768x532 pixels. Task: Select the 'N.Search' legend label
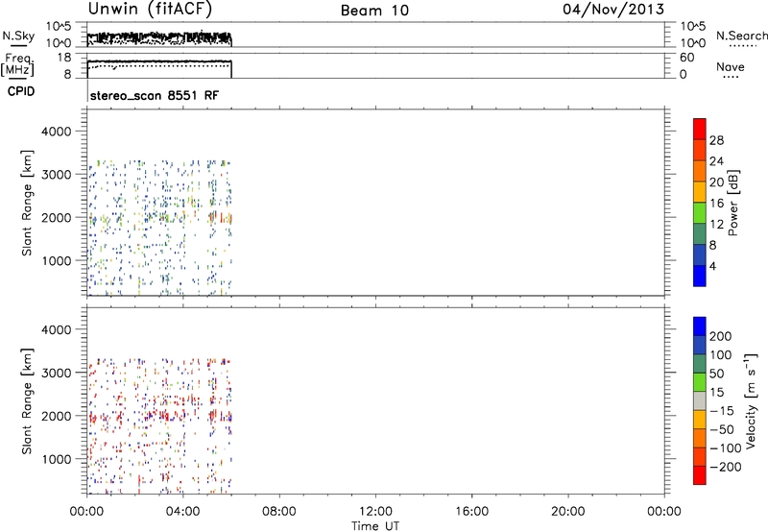tap(741, 36)
